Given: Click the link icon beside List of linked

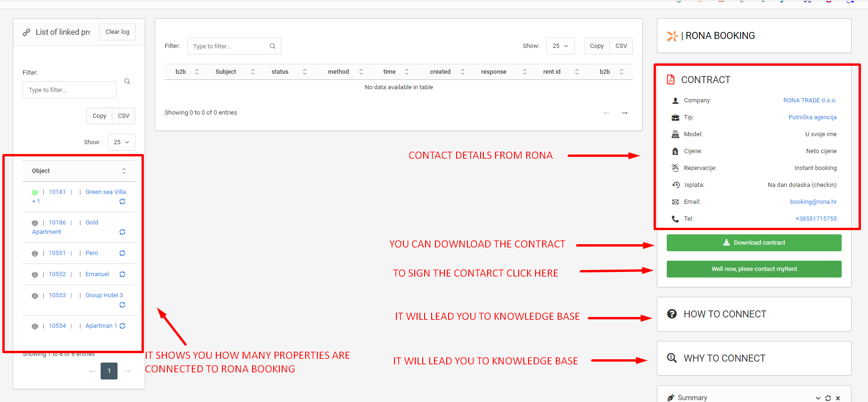Looking at the screenshot, I should click(x=27, y=32).
